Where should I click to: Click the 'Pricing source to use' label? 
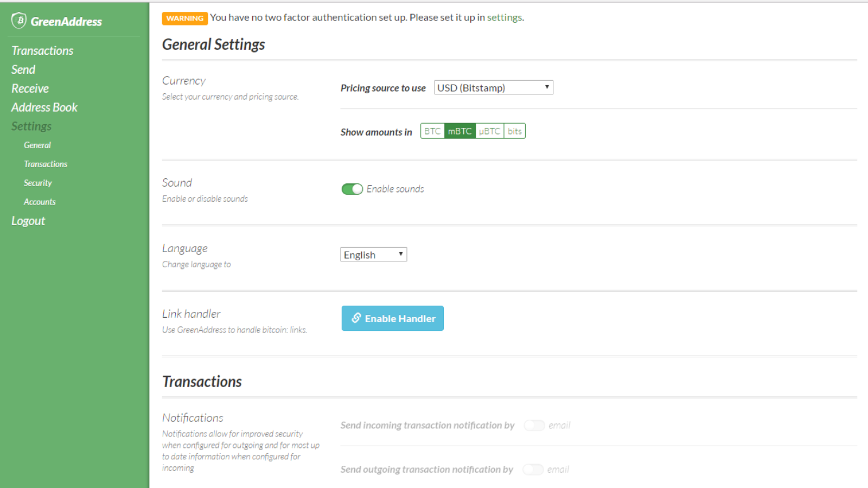point(383,88)
